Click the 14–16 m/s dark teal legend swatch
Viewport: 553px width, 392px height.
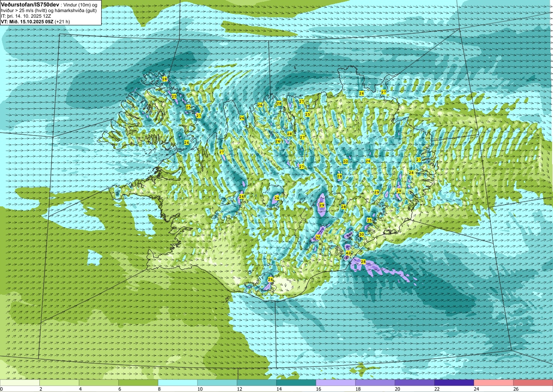[296, 383]
